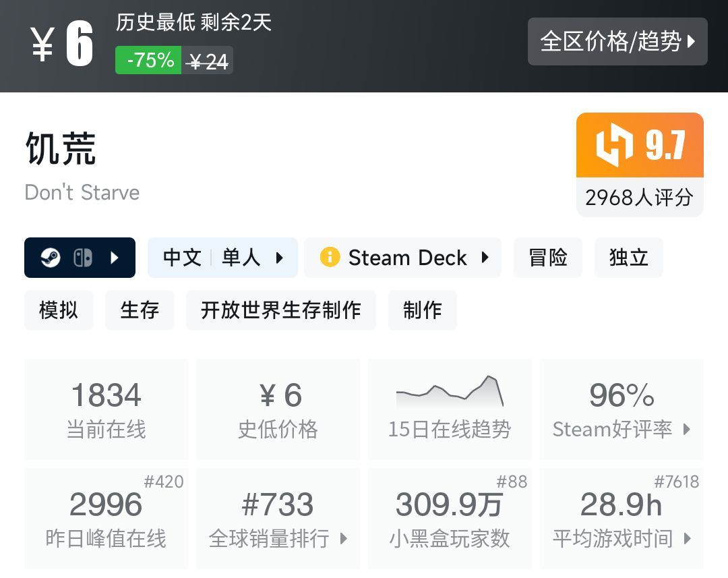Expand the 中文 单人 language details arrow
This screenshot has width=728, height=578.
click(x=279, y=258)
